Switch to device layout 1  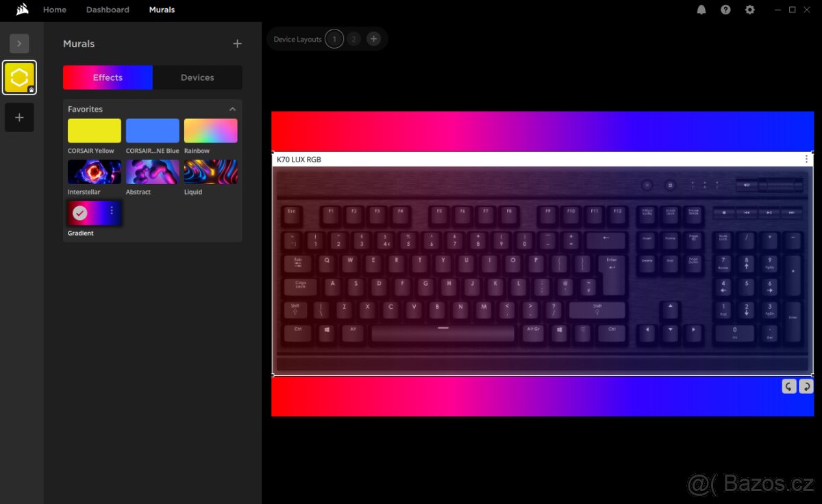pos(334,39)
